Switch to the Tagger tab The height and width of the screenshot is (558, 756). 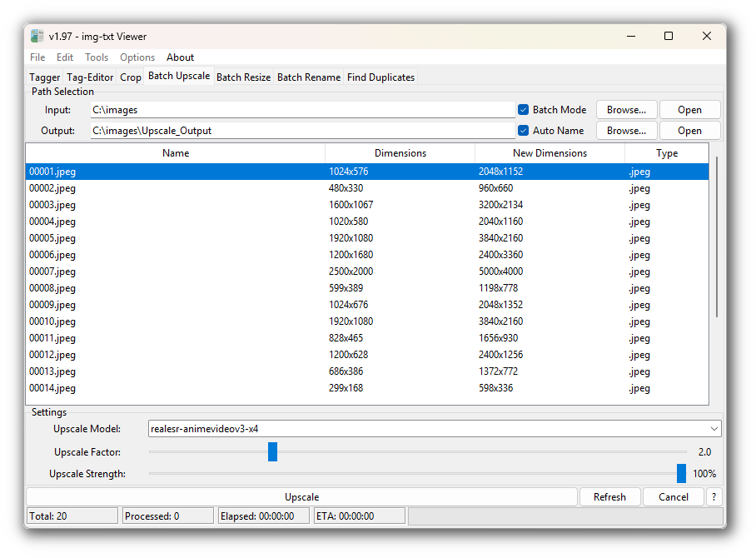44,77
